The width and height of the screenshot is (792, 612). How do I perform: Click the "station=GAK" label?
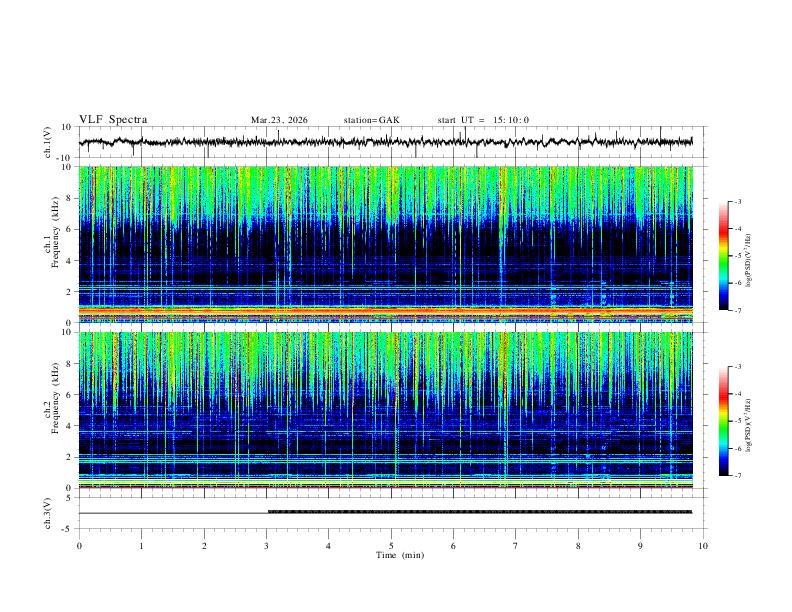371,120
